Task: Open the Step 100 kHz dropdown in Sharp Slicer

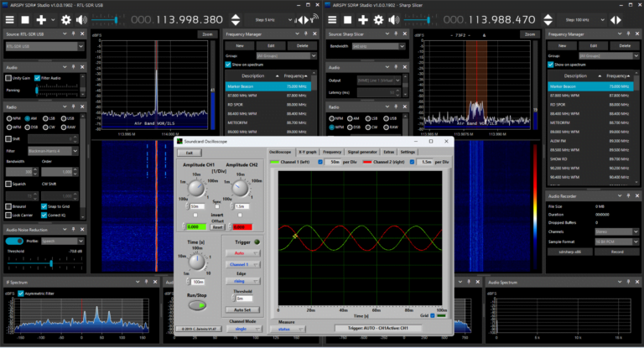Action: click(x=602, y=20)
